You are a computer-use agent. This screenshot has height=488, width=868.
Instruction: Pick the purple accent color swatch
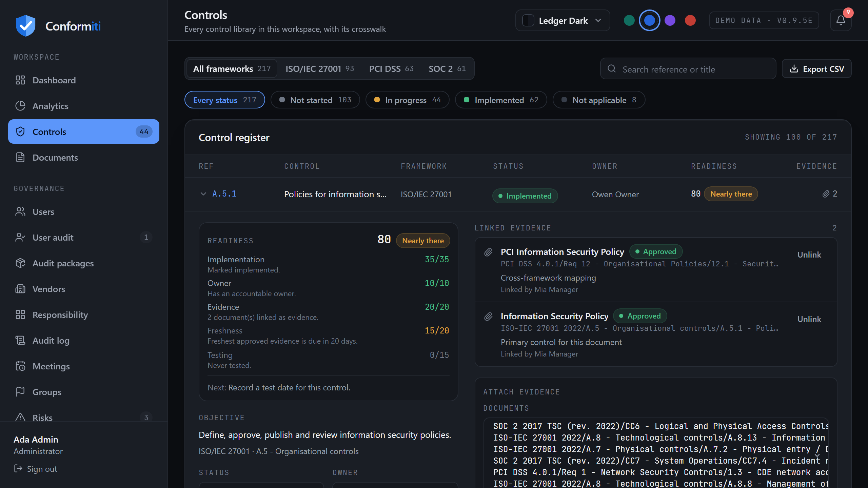(670, 20)
